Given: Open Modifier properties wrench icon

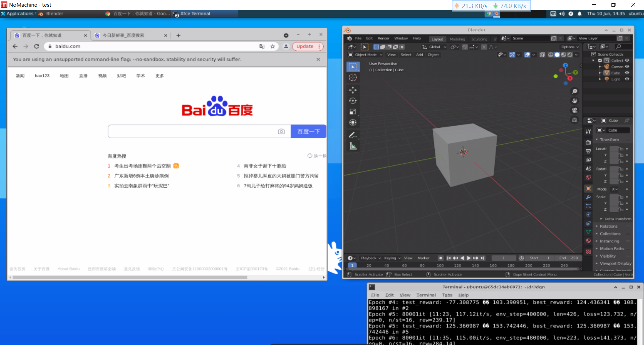Looking at the screenshot, I should (588, 197).
